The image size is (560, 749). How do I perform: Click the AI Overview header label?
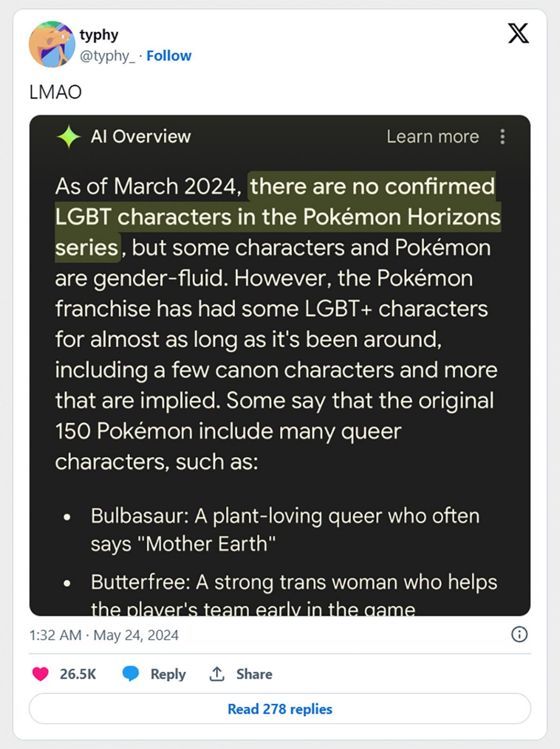(140, 137)
